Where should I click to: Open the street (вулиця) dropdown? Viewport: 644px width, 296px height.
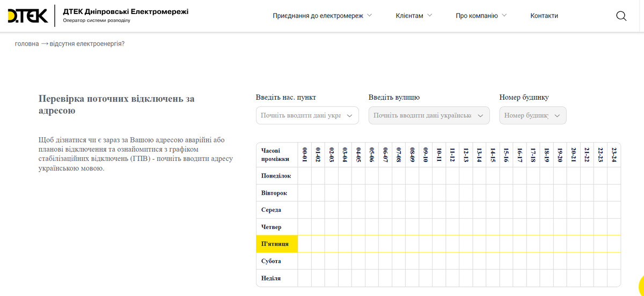429,115
